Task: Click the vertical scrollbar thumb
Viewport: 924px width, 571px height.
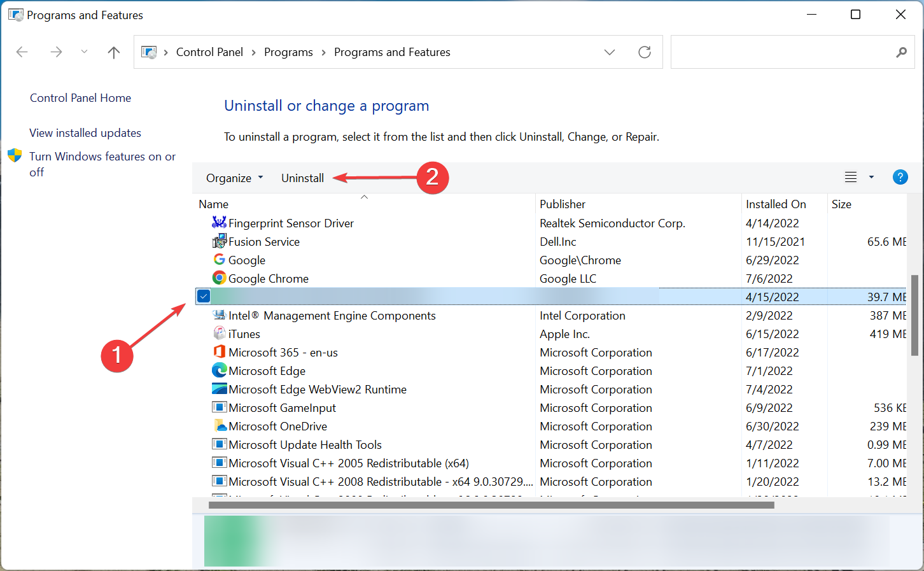Action: pyautogui.click(x=914, y=315)
